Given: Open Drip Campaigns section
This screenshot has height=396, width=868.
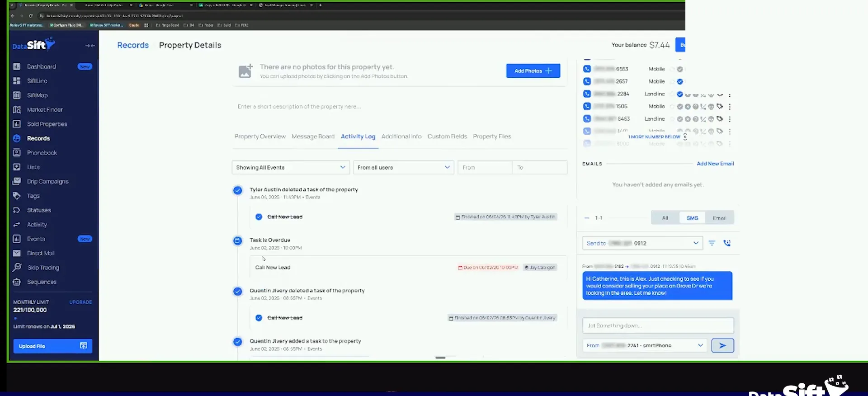Looking at the screenshot, I should 47,182.
